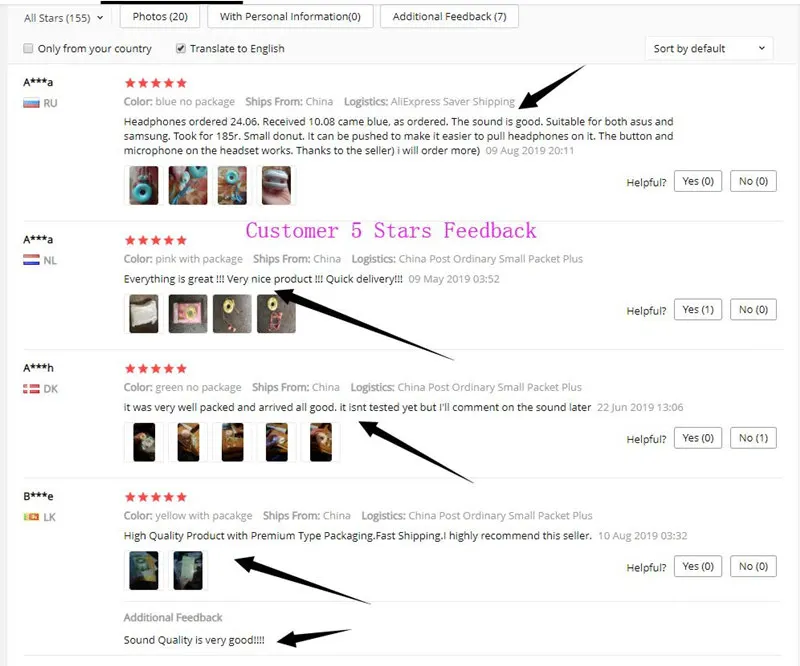Viewport: 800px width, 666px height.
Task: Select With Personal Information(0) tab
Action: pyautogui.click(x=290, y=16)
